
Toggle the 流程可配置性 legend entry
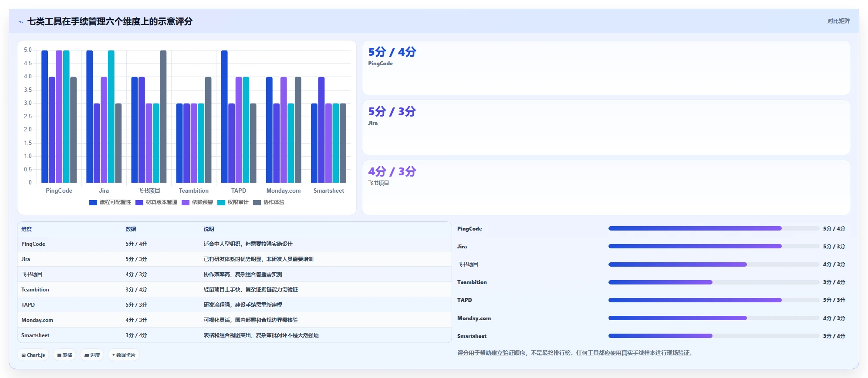coord(110,202)
